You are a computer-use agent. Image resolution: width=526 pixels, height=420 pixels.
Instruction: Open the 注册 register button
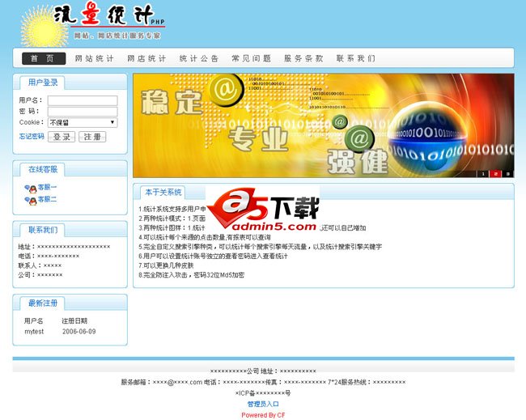tap(92, 137)
